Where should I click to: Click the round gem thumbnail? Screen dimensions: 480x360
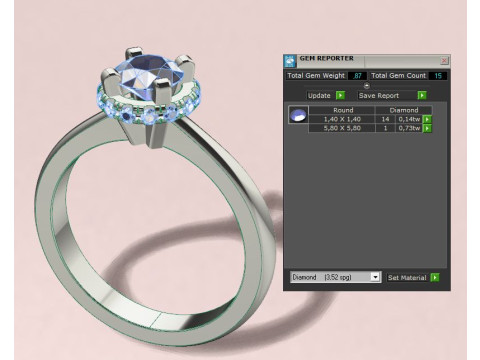tap(298, 115)
